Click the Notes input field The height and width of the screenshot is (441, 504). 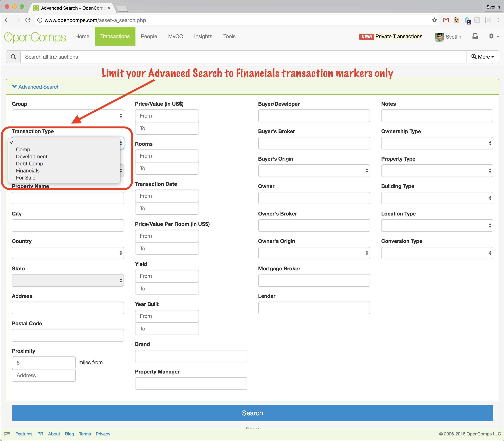pyautogui.click(x=437, y=116)
